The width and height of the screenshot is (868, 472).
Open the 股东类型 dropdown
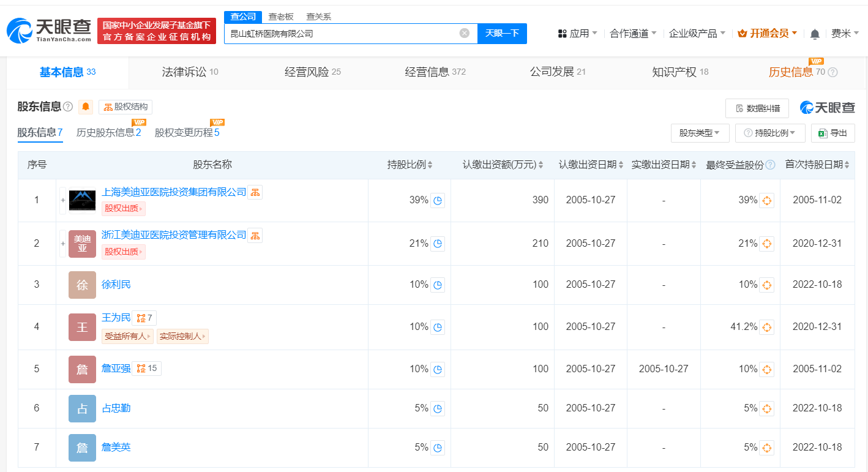point(700,133)
